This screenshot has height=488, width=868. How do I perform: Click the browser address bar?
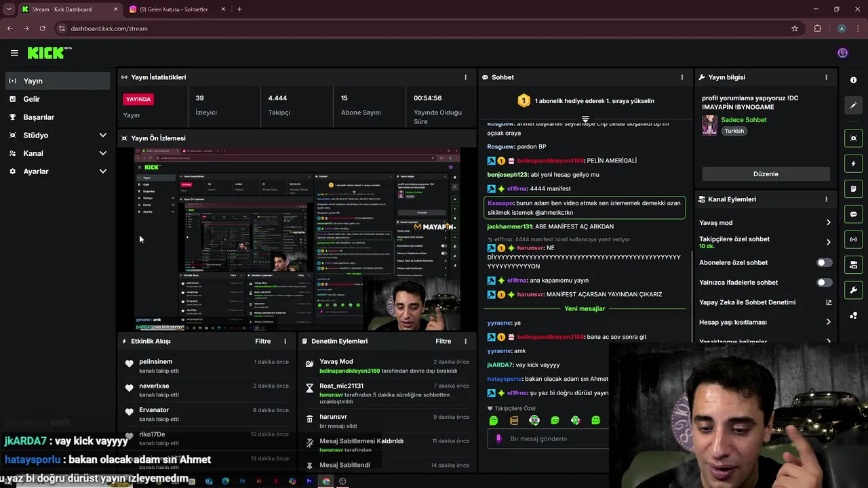pos(420,28)
